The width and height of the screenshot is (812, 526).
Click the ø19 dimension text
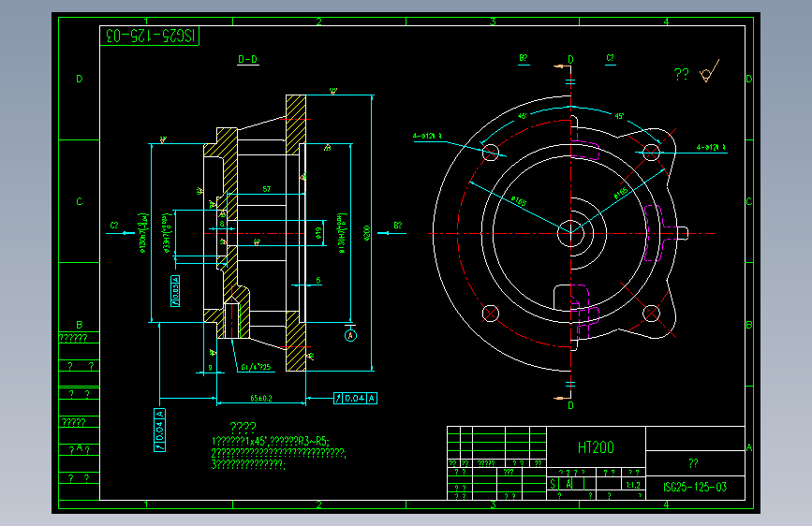click(318, 233)
